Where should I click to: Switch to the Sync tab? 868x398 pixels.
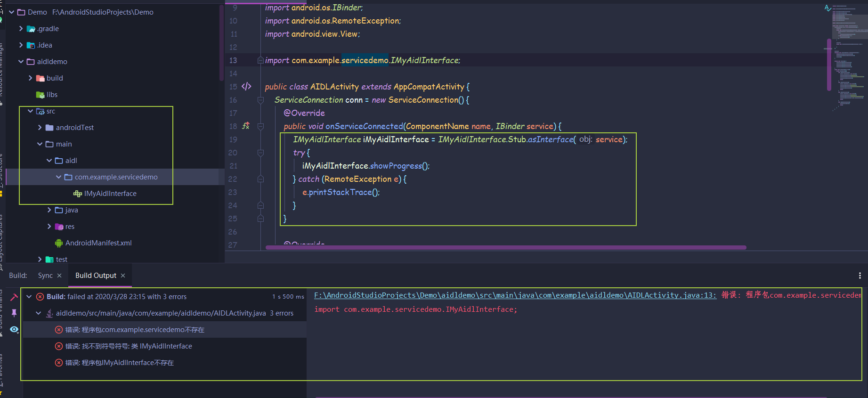45,276
